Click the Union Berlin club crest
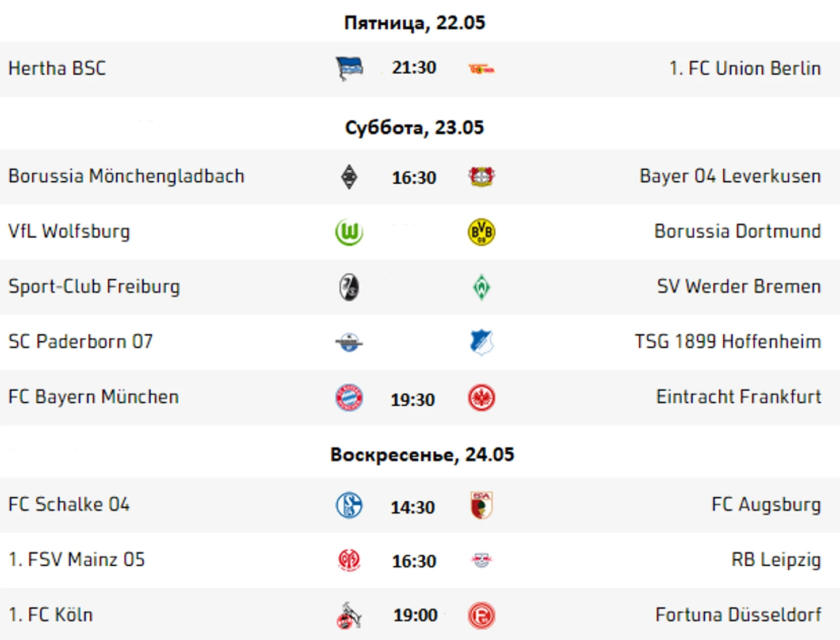The width and height of the screenshot is (840, 640). [482, 69]
